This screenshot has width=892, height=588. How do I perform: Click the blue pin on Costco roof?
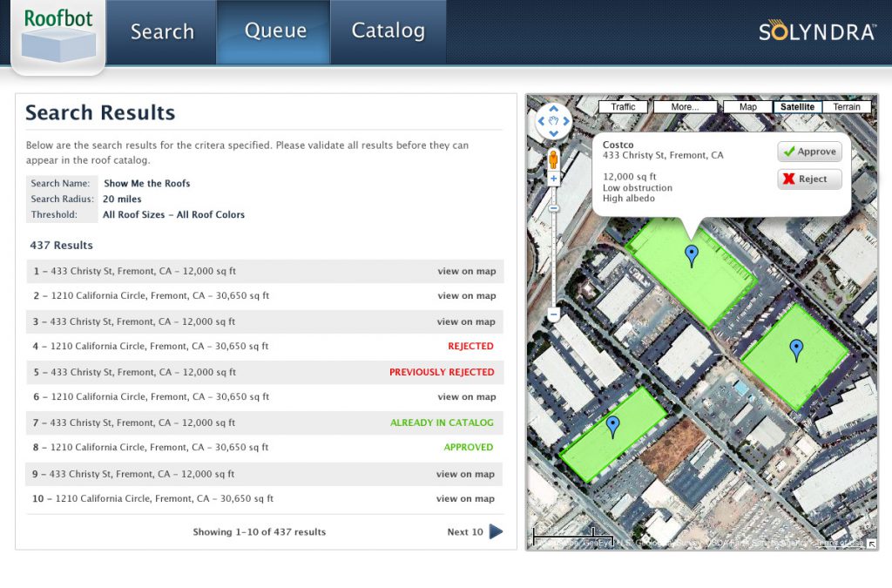pyautogui.click(x=691, y=256)
